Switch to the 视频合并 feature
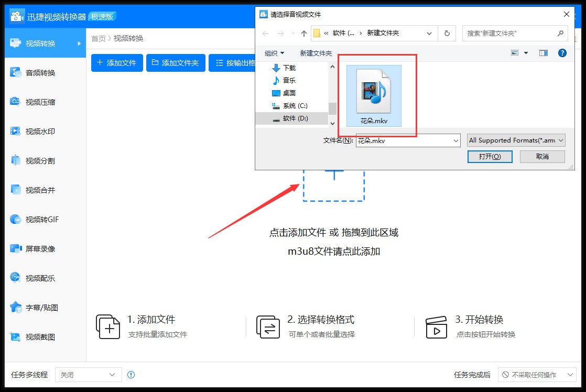The width and height of the screenshot is (586, 392). pos(42,189)
